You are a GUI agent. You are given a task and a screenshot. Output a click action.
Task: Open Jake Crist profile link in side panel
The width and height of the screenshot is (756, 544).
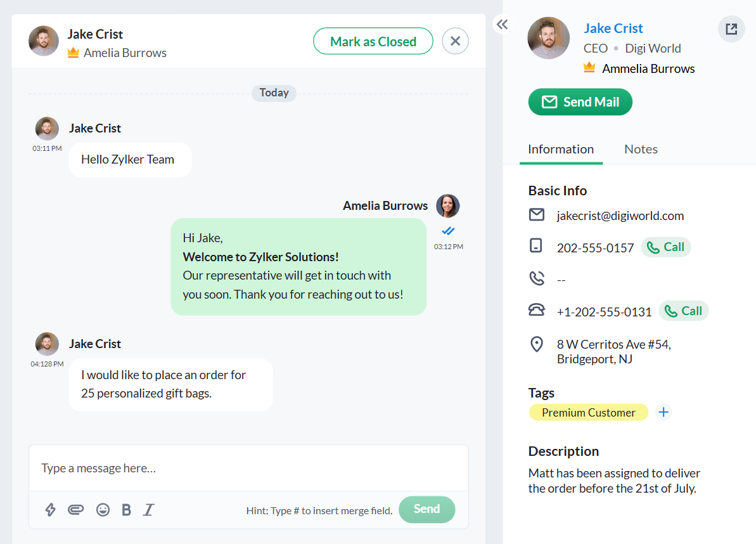(x=613, y=29)
